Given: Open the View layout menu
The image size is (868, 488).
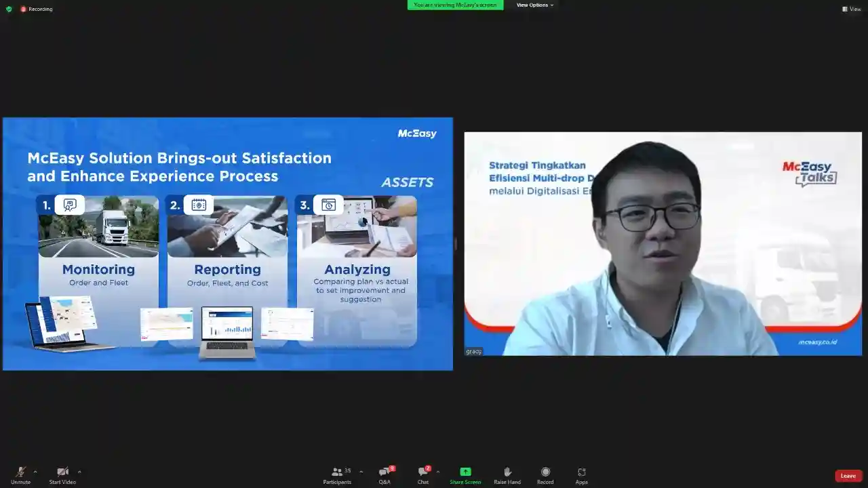Looking at the screenshot, I should click(852, 9).
